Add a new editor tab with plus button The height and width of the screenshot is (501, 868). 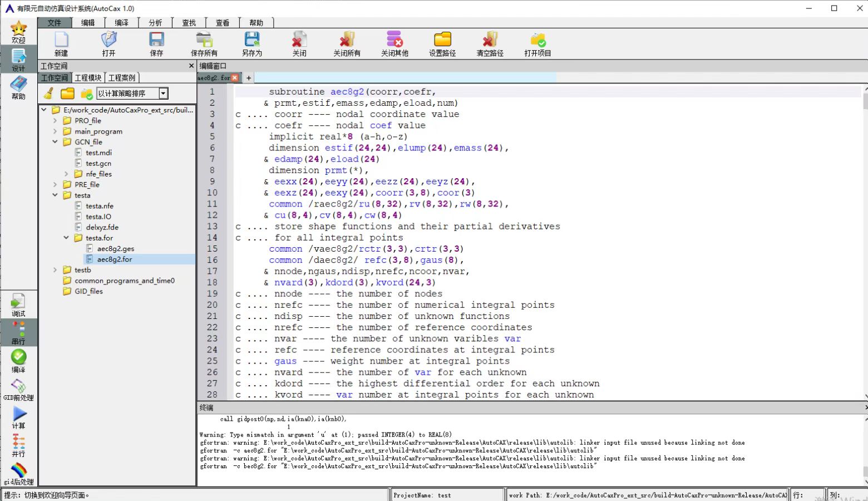coord(249,78)
